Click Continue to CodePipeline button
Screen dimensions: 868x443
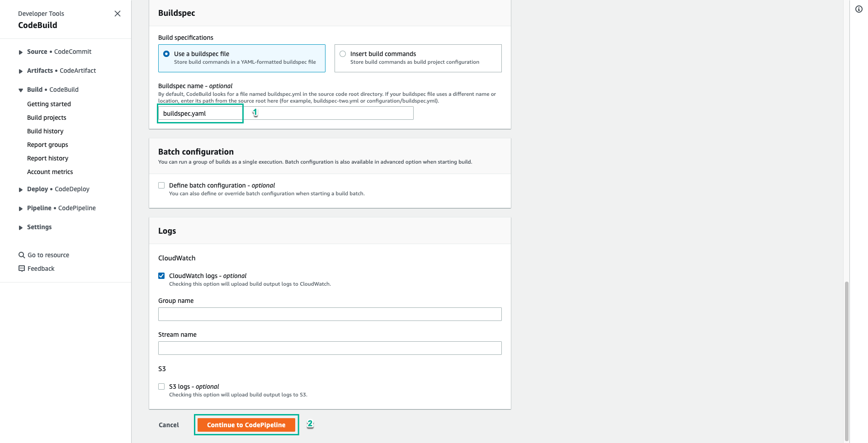(x=246, y=425)
